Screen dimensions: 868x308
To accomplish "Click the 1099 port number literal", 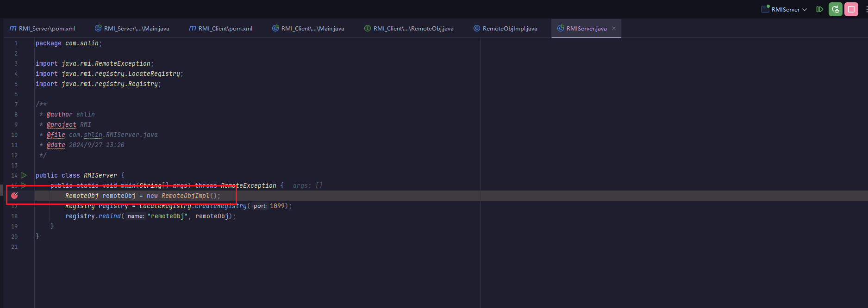I will (277, 206).
